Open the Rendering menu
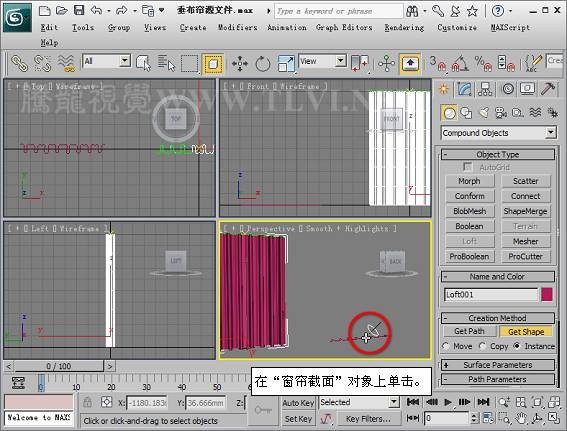The image size is (567, 431). point(404,27)
